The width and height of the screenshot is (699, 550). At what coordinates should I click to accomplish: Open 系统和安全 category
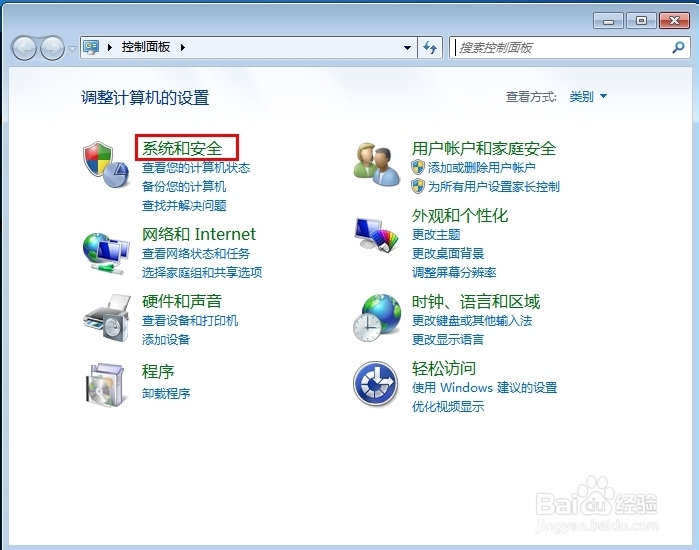[x=182, y=148]
